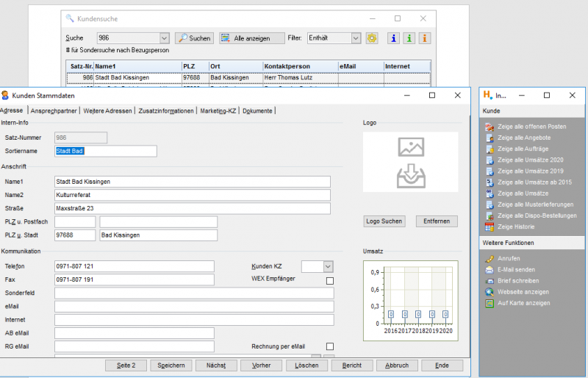Click the Umsatz bar chart
The width and height of the screenshot is (588, 378).
click(411, 301)
